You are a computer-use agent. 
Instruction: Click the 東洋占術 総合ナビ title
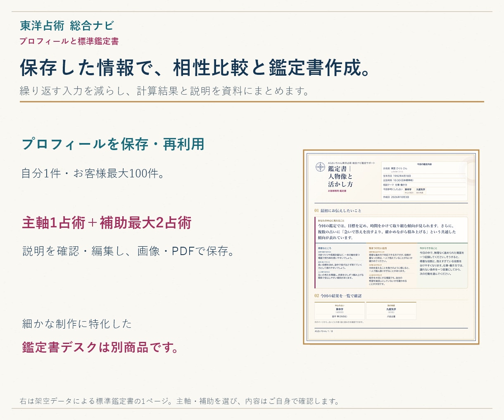67,26
